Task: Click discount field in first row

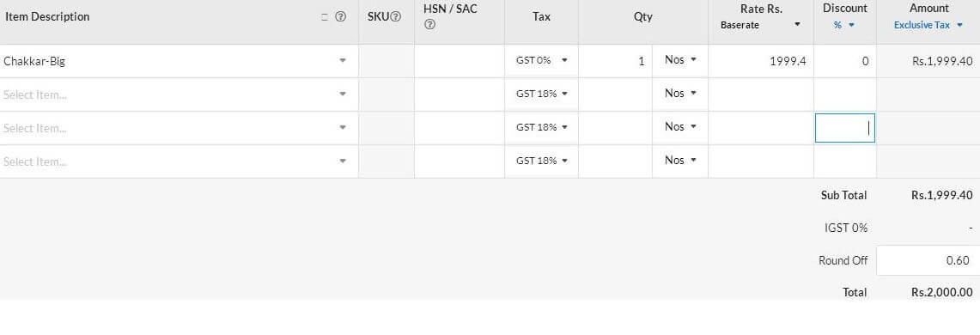Action: tap(845, 61)
